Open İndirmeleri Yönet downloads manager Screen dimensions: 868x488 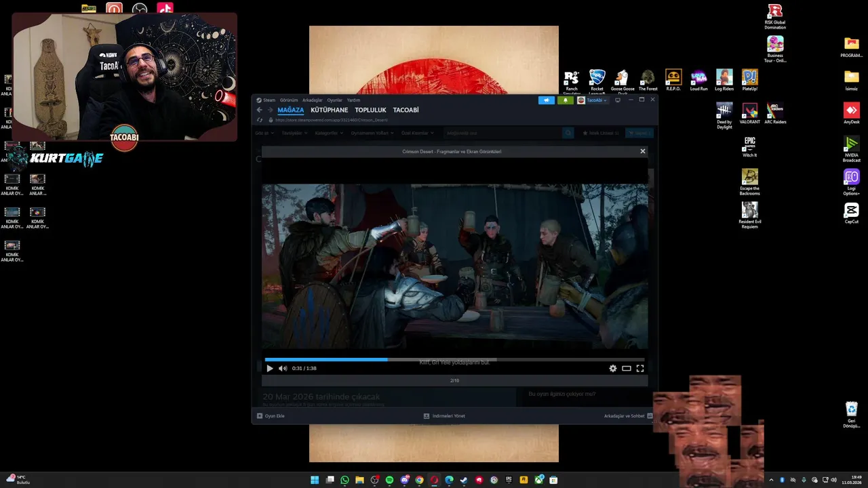point(444,415)
